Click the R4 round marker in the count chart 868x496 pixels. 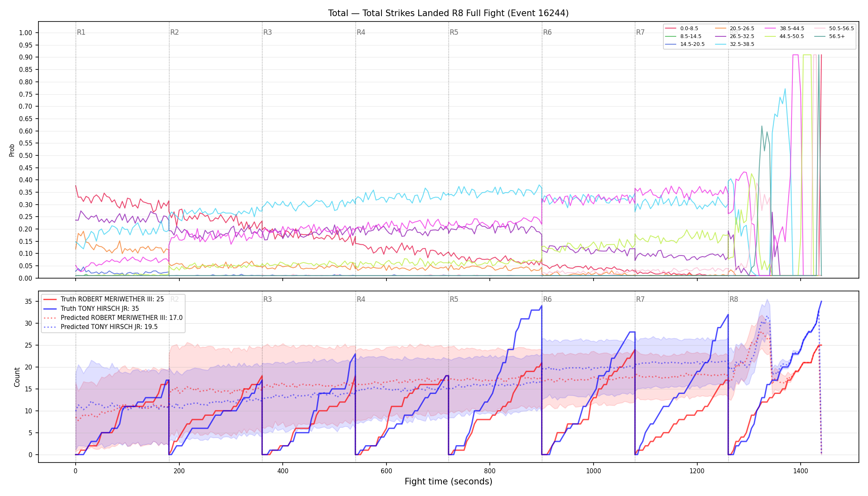click(x=361, y=299)
